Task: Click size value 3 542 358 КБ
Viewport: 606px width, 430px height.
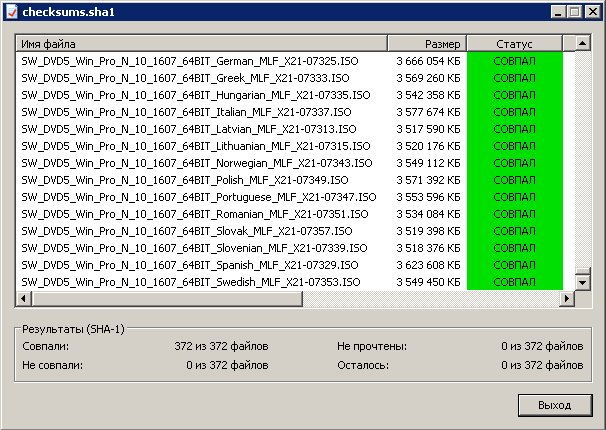Action: click(x=429, y=95)
